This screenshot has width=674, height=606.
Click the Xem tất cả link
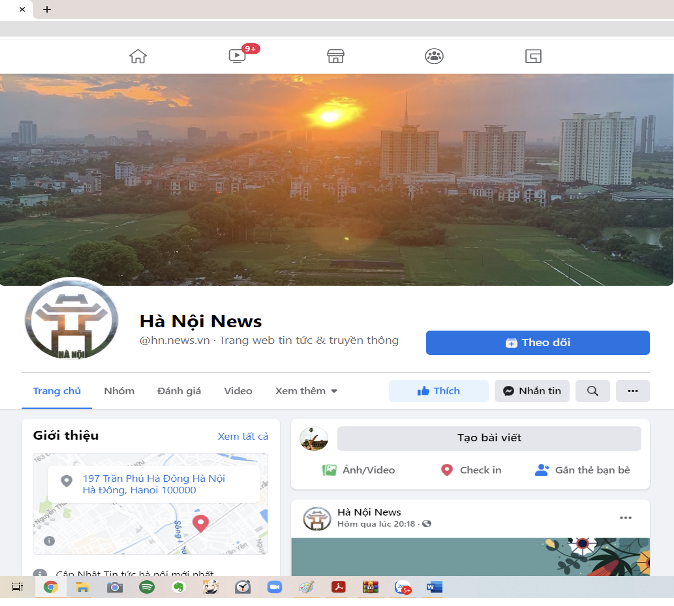click(x=243, y=437)
